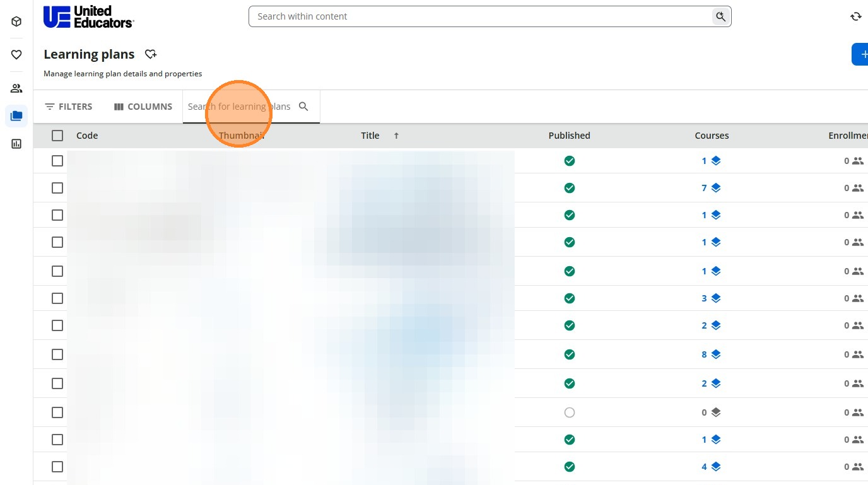Click the Search within content field
This screenshot has width=868, height=485.
pos(490,16)
